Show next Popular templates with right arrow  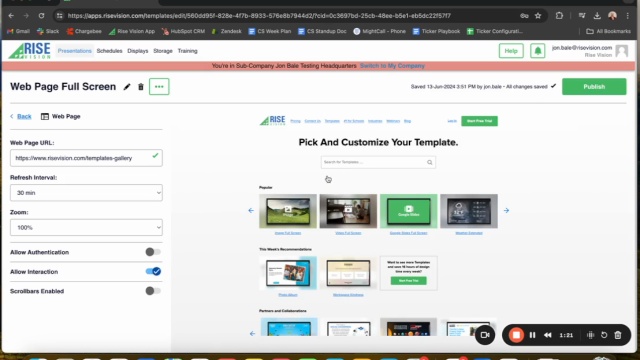pos(507,211)
